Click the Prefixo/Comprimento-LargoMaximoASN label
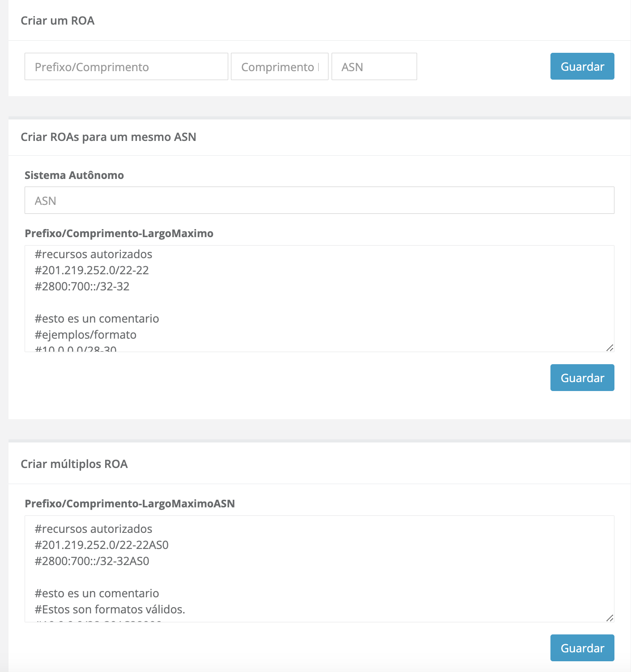This screenshot has height=672, width=631. [130, 504]
